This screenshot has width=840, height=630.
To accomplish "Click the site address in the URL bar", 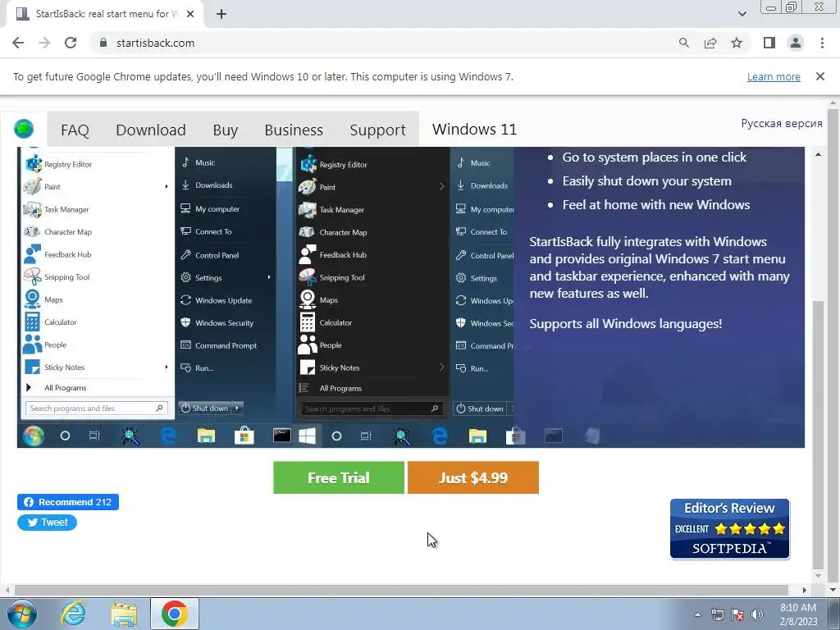I will (155, 43).
